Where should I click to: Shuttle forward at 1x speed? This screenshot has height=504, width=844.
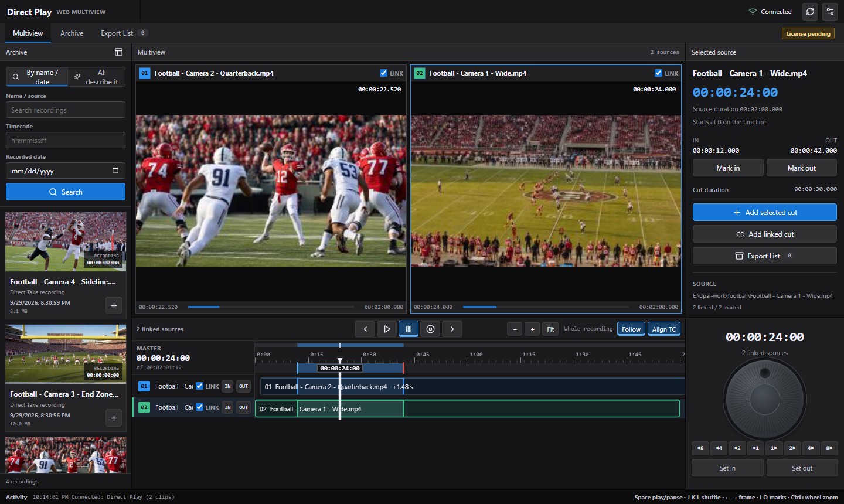[774, 448]
